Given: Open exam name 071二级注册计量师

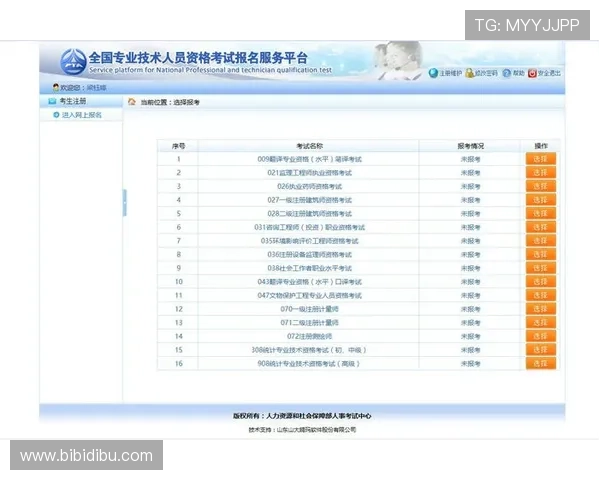Looking at the screenshot, I should click(x=309, y=323).
